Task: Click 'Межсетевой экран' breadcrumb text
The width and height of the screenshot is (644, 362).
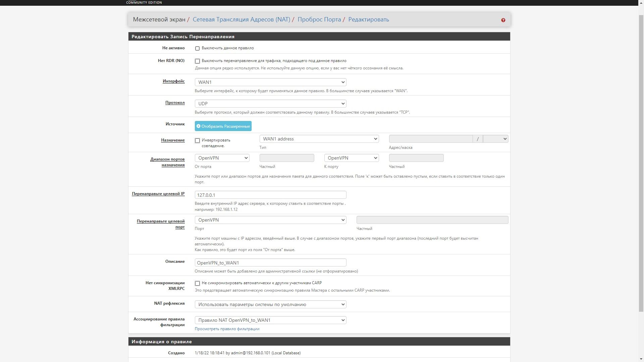Action: (x=159, y=19)
